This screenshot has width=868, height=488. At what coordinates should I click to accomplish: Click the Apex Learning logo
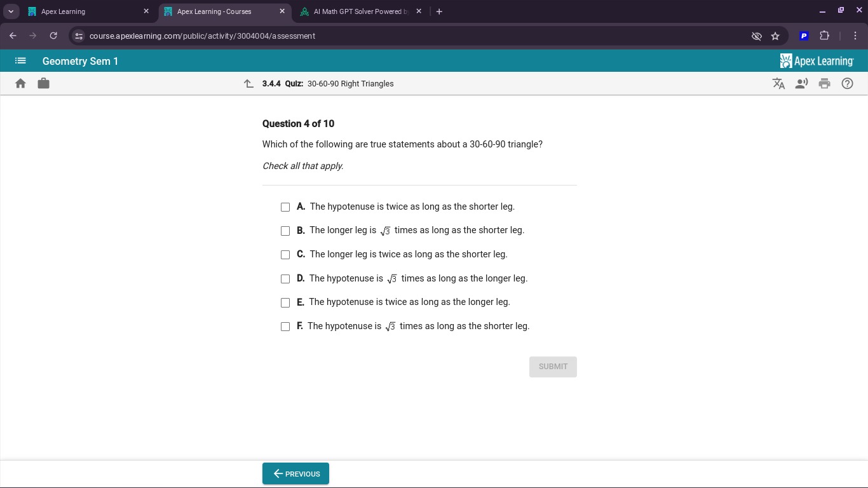[817, 61]
